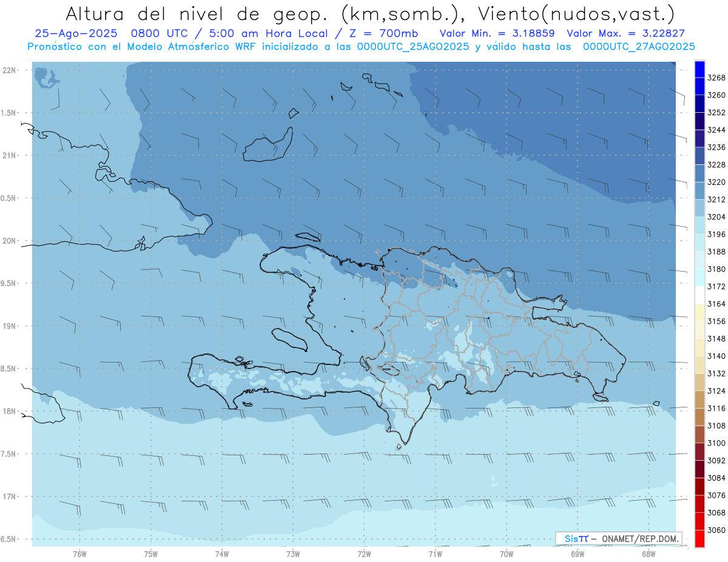The width and height of the screenshot is (728, 562).
Task: Click the 76W longitude axis label
Action: point(79,554)
